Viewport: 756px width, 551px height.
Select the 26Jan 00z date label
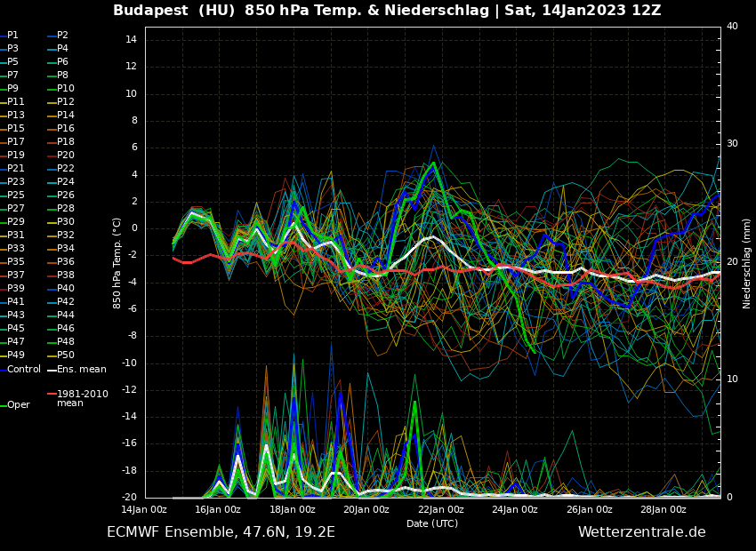click(589, 509)
